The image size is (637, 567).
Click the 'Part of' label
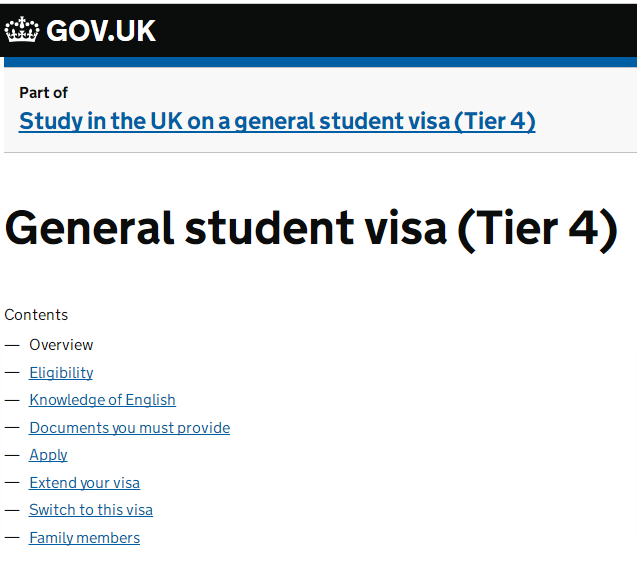pos(43,93)
